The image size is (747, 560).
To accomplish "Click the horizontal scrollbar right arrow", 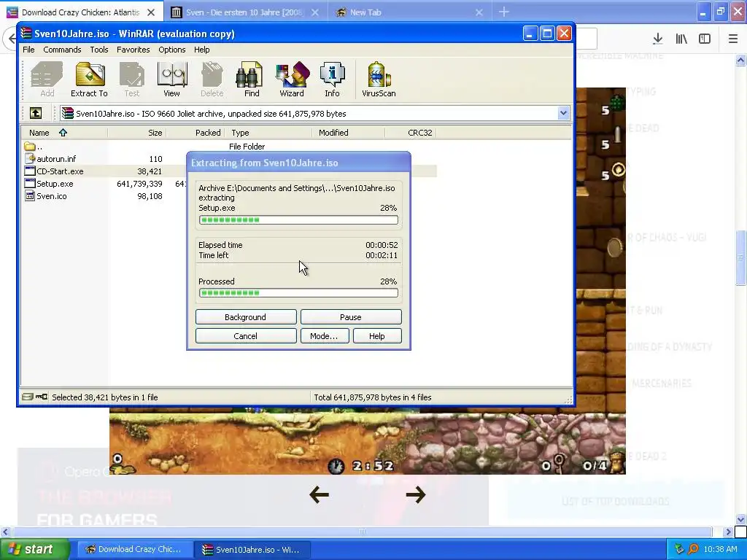I will pos(729,532).
